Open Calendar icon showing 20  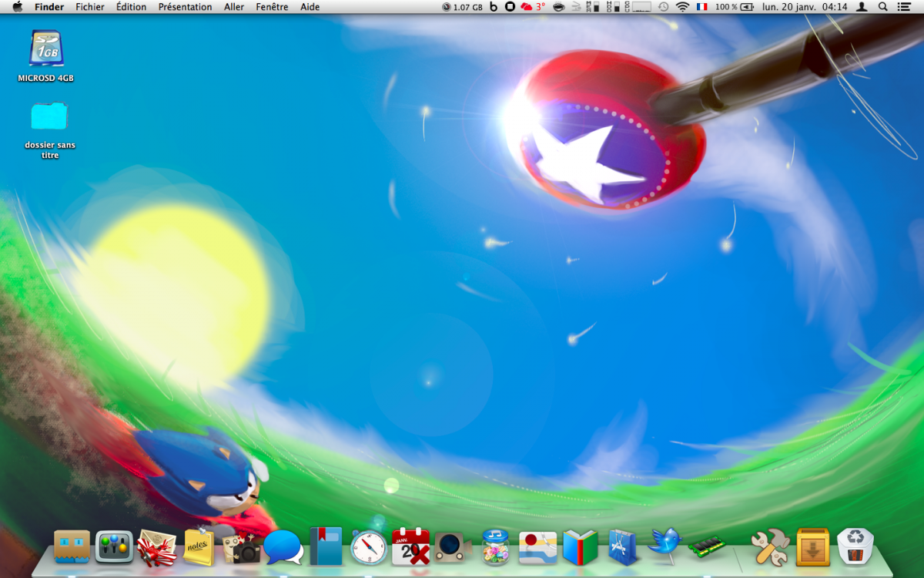[x=410, y=547]
